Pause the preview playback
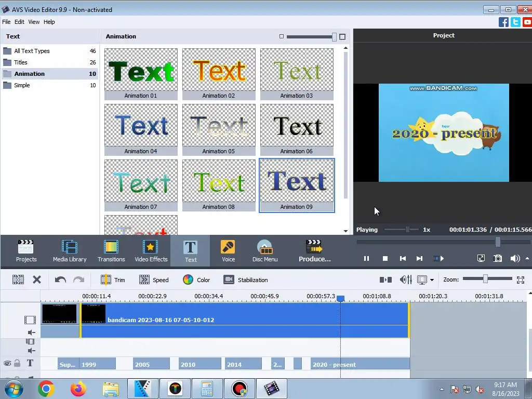Image resolution: width=532 pixels, height=399 pixels. (x=366, y=259)
